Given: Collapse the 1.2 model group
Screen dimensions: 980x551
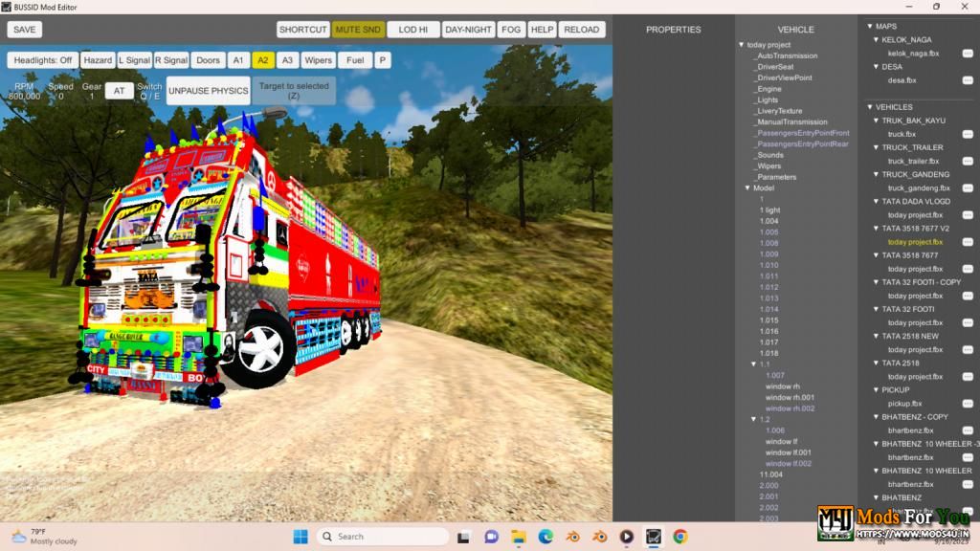Looking at the screenshot, I should [x=754, y=419].
